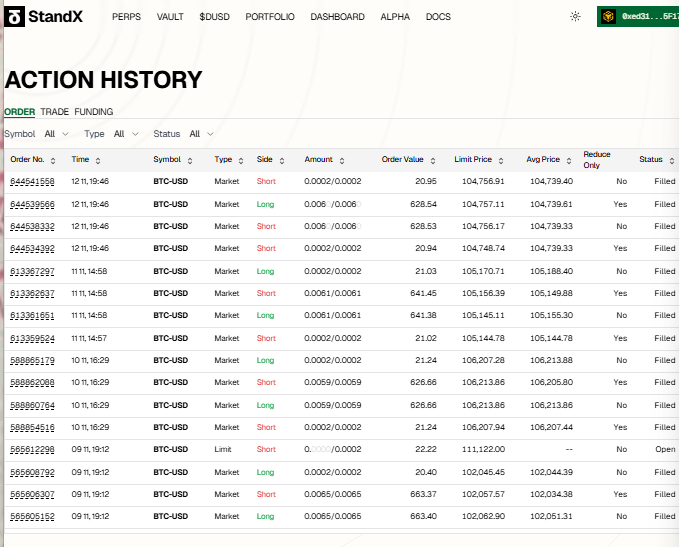The image size is (679, 547).
Task: Open order number 588862088
Action: click(32, 382)
